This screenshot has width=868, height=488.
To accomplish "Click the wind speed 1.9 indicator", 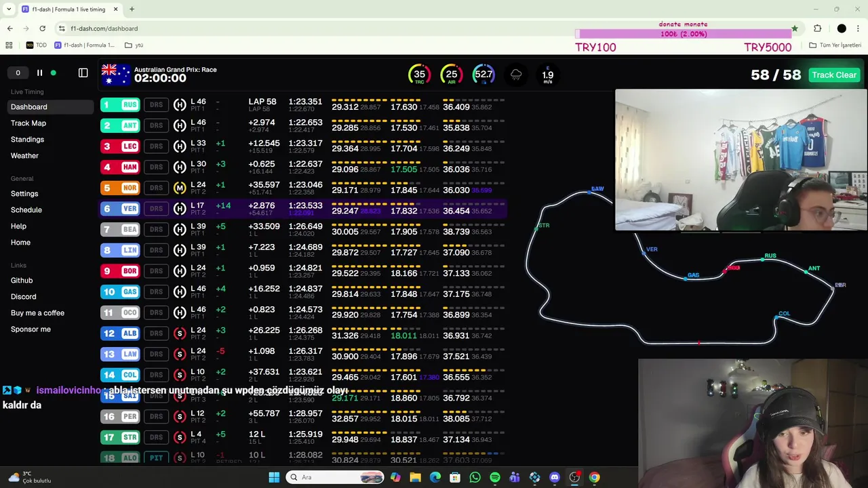I will pyautogui.click(x=548, y=75).
